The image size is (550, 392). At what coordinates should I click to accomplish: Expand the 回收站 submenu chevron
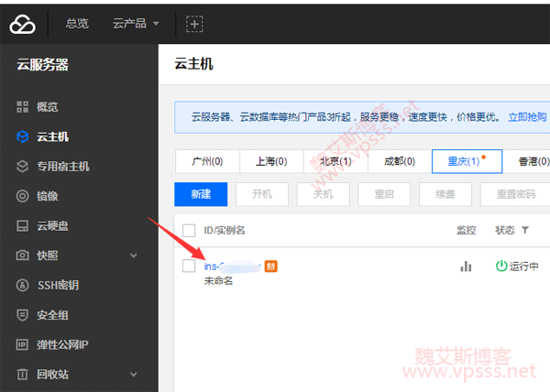(133, 374)
